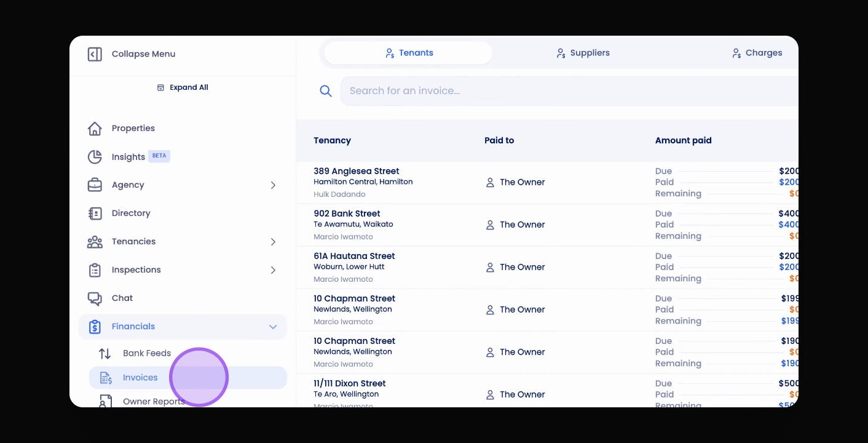Click the Inspections clipboard icon
Viewport: 868px width, 443px height.
[95, 270]
